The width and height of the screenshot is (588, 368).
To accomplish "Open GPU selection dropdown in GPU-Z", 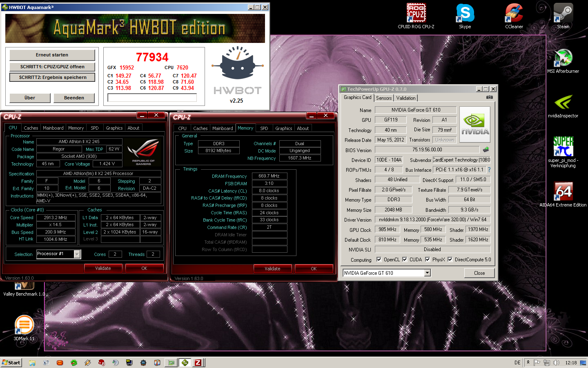I will (x=427, y=273).
